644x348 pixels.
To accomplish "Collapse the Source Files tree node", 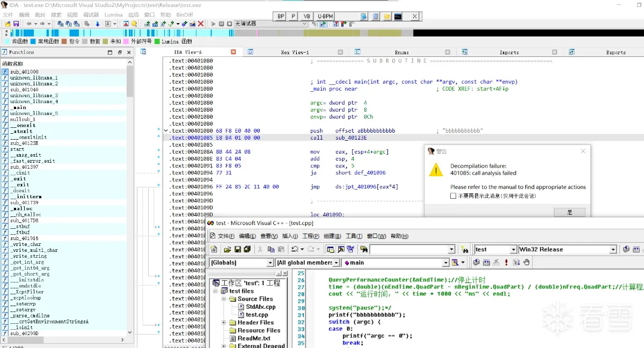I will pos(224,299).
